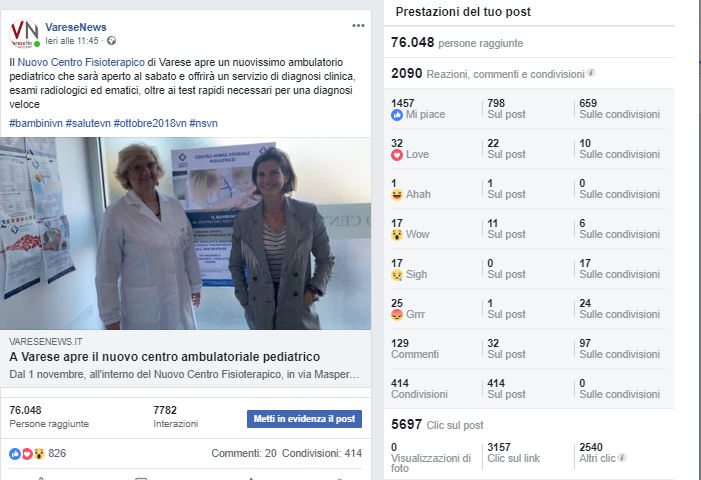Screen dimensions: 701x480
Task: Click the Ahah laughing reaction icon
Action: click(397, 195)
